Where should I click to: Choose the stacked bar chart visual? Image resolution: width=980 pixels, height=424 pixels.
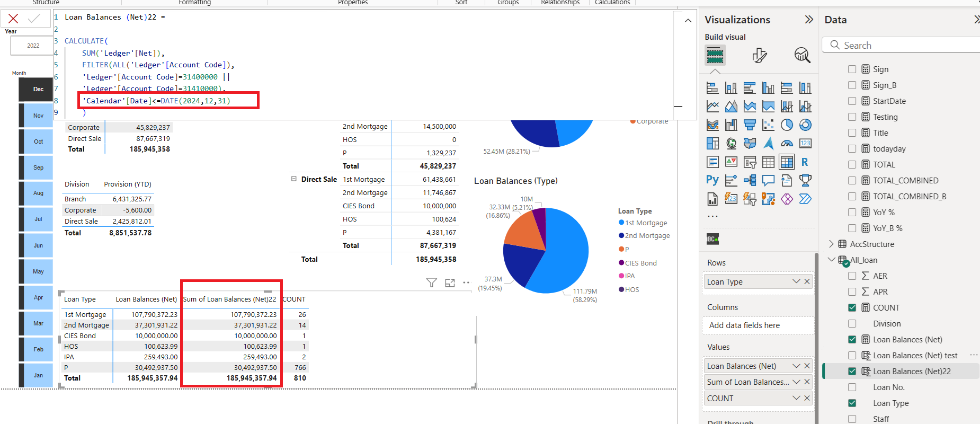tap(712, 88)
